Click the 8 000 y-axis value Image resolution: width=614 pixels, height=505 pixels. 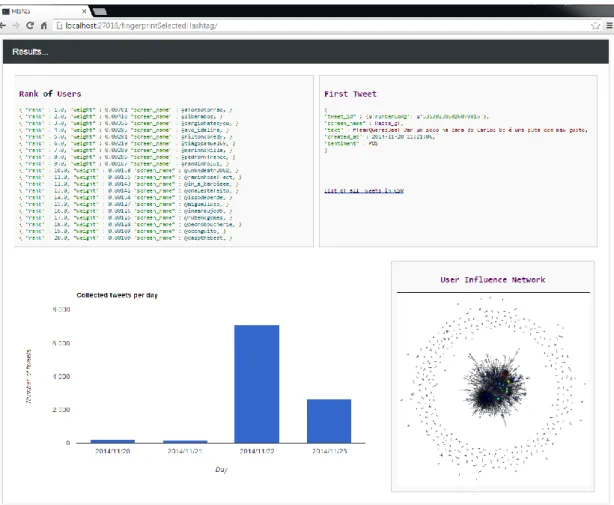point(61,309)
